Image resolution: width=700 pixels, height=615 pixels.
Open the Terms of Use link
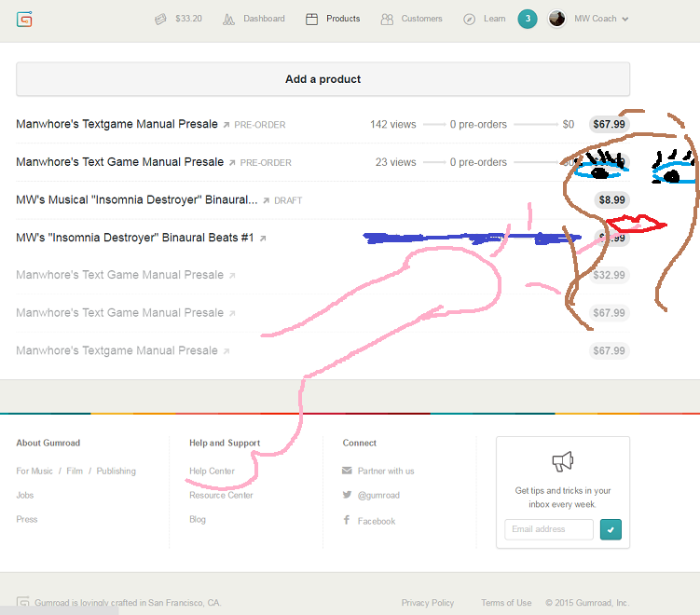click(506, 603)
